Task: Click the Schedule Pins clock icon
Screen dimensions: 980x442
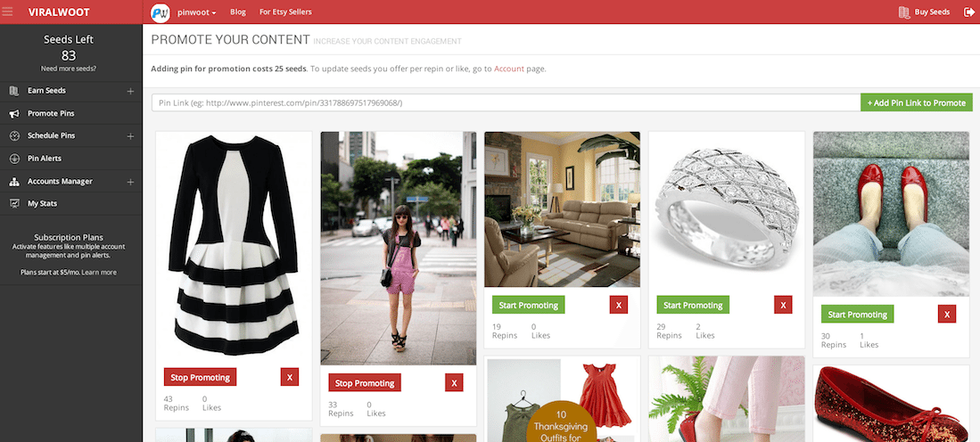Action: [14, 136]
